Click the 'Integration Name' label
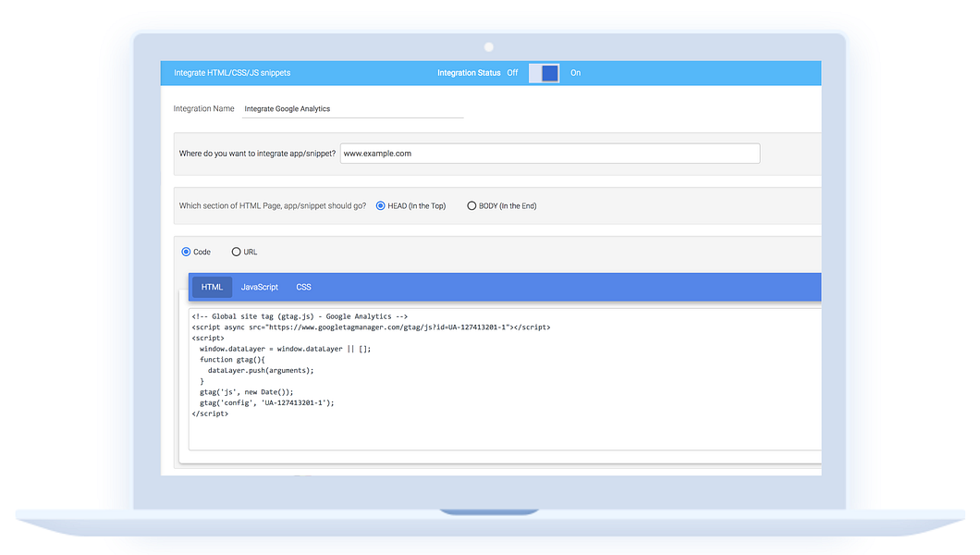This screenshot has height=555, width=980. coord(203,109)
